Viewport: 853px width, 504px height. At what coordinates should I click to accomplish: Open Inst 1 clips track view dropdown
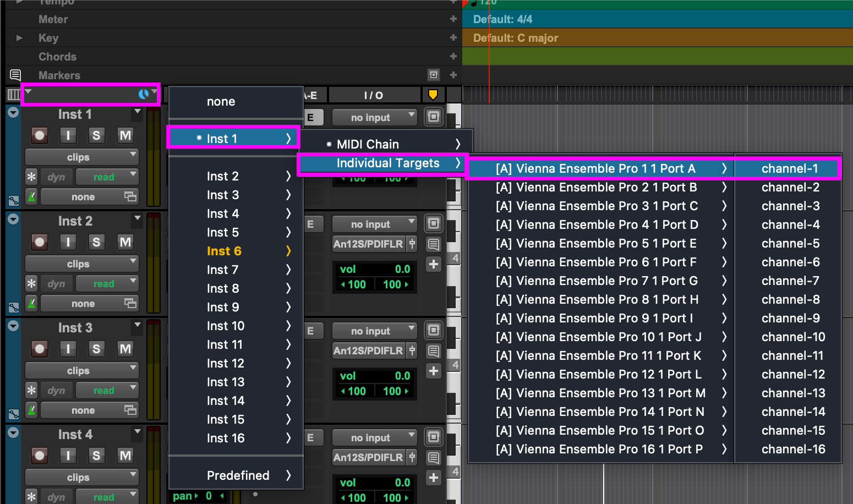point(81,157)
